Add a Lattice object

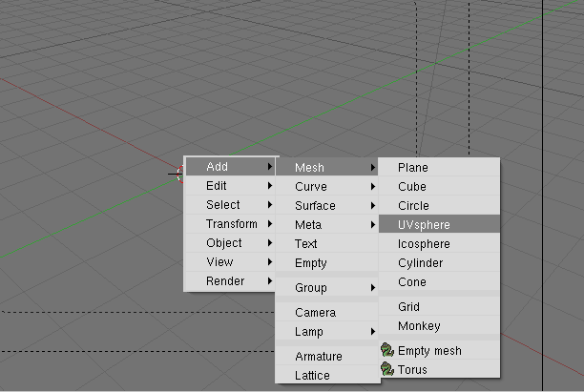click(326, 375)
